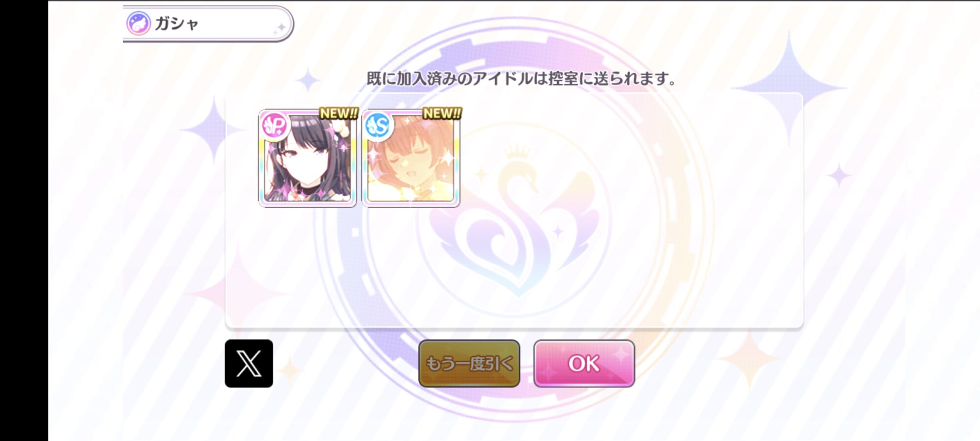Tap the NEW!! label on dark-haired idol card

point(339,113)
